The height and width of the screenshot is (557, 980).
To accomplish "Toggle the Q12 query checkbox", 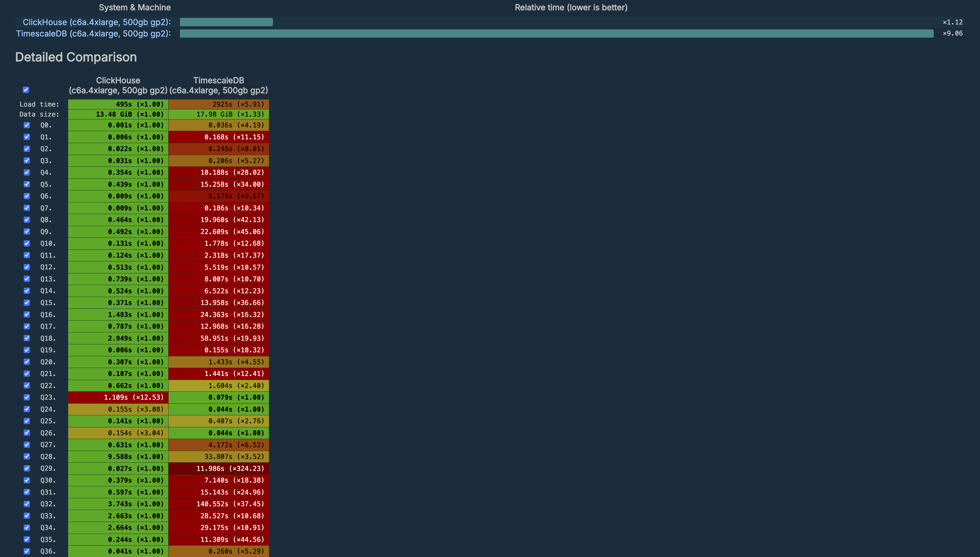I will click(27, 267).
